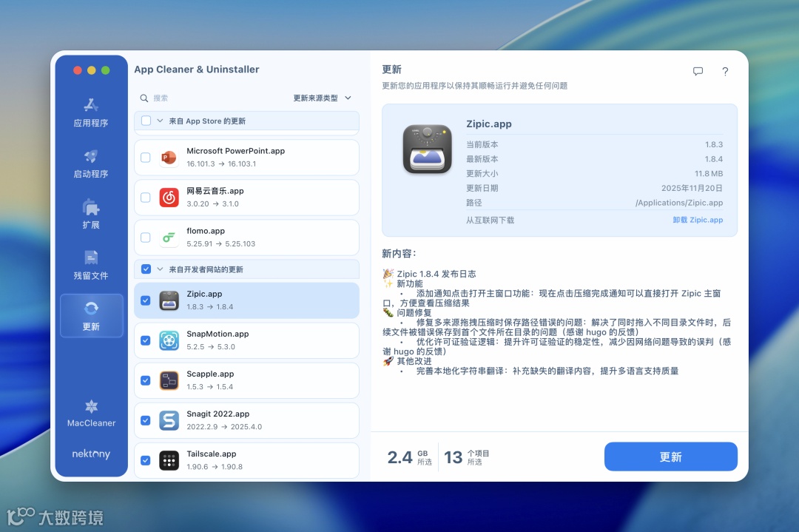This screenshot has height=532, width=799.
Task: Select the Scapple.app row
Action: 246,380
